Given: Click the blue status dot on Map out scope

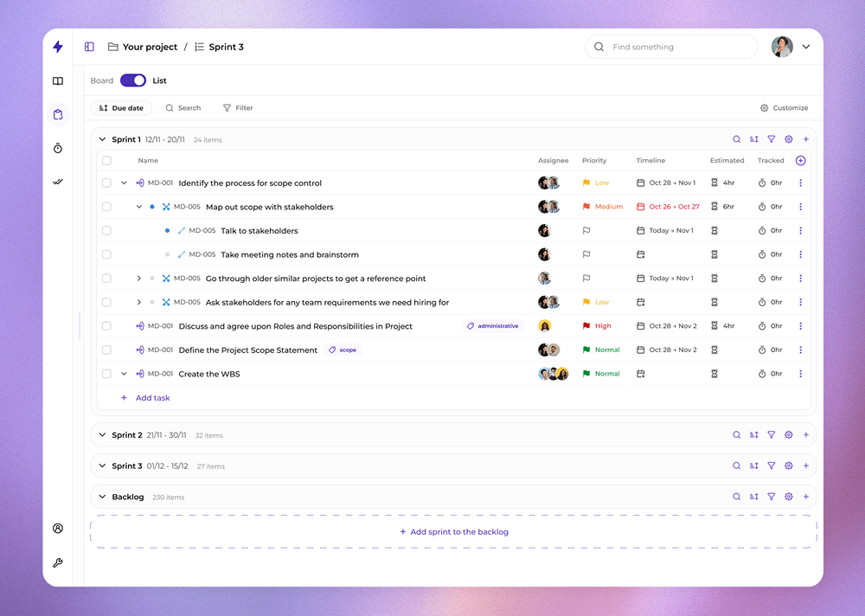Looking at the screenshot, I should click(x=152, y=207).
